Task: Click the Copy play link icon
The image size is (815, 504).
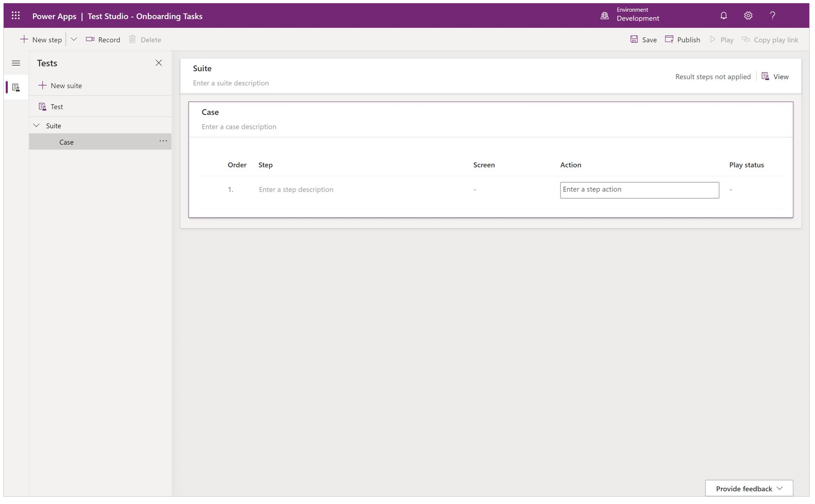Action: pos(746,39)
